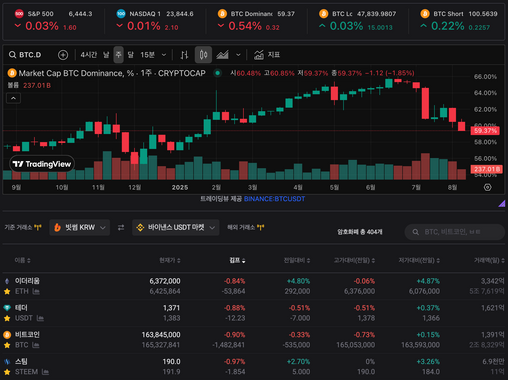Select the 주 (week) timeframe
The width and height of the screenshot is (508, 380).
[x=118, y=55]
